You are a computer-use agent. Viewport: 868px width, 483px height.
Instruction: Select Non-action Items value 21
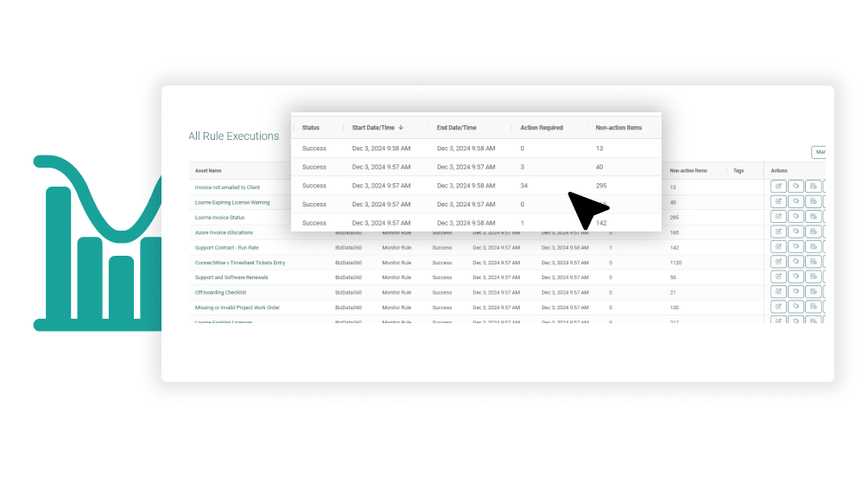click(x=673, y=292)
